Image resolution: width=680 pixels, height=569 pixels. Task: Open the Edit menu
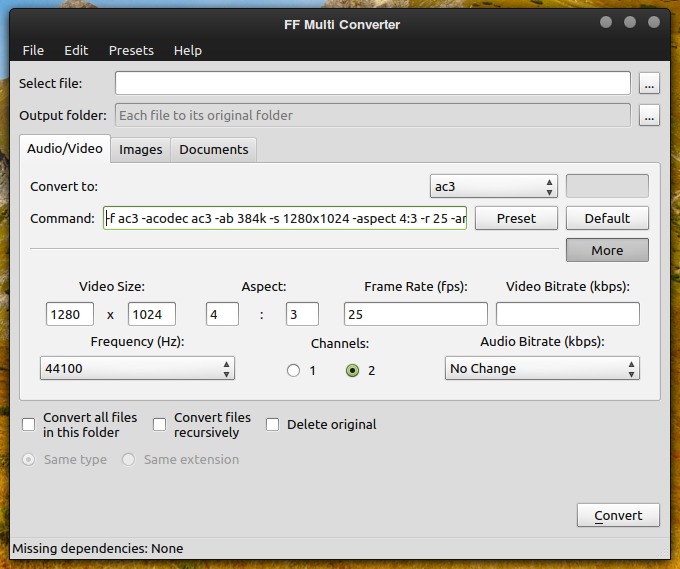coord(76,50)
